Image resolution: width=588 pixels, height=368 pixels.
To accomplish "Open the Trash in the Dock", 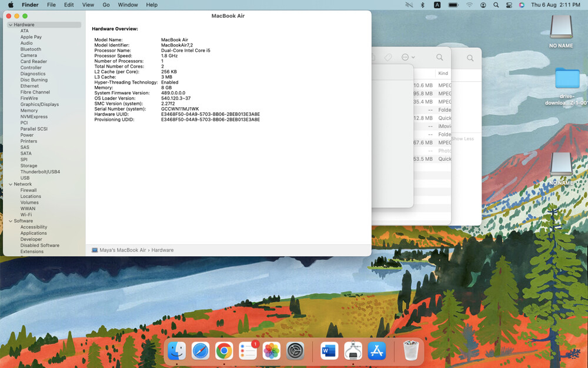I will click(x=410, y=351).
